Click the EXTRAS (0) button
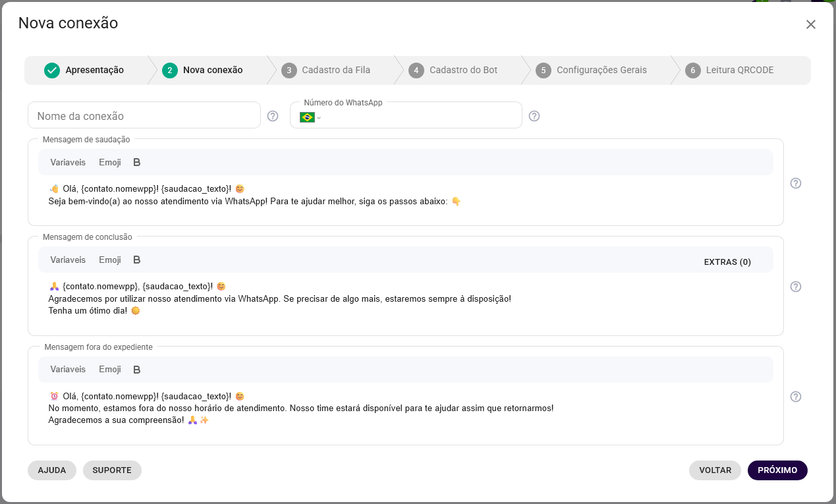 [x=727, y=262]
